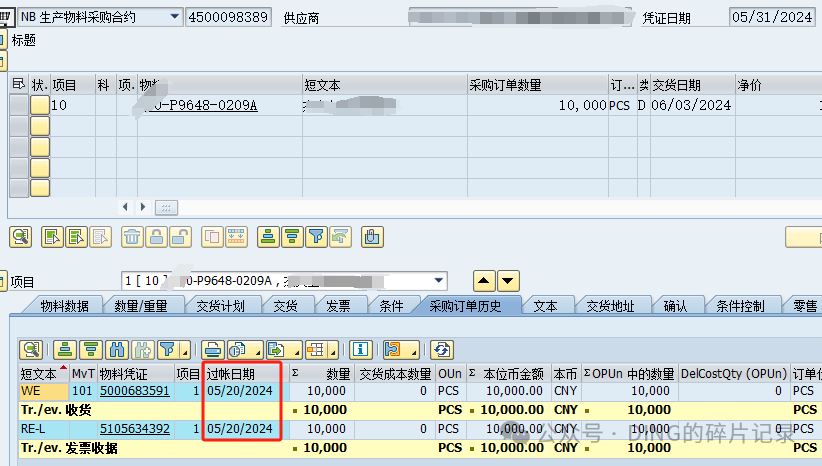Click the 短文本 column header in history table
822x466 pixels.
pyautogui.click(x=44, y=374)
